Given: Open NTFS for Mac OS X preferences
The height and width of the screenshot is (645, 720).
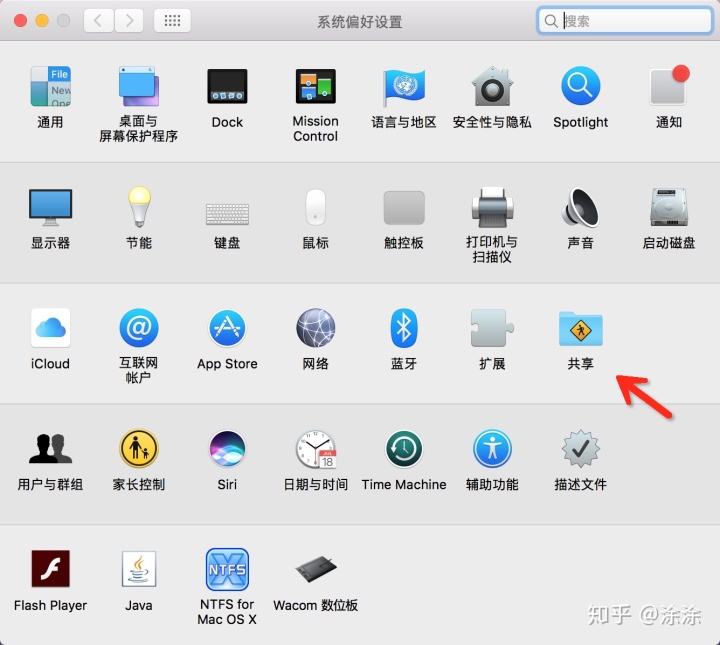Looking at the screenshot, I should pos(227,569).
